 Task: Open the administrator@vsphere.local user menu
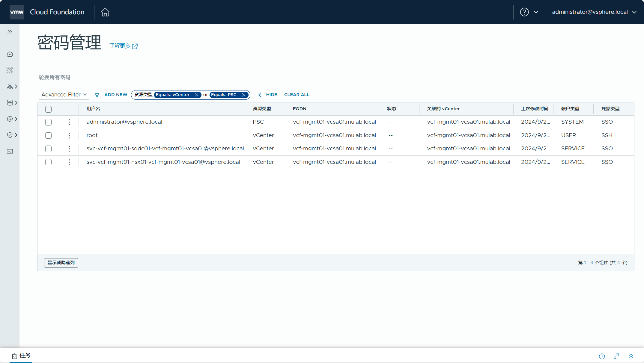[x=594, y=12]
